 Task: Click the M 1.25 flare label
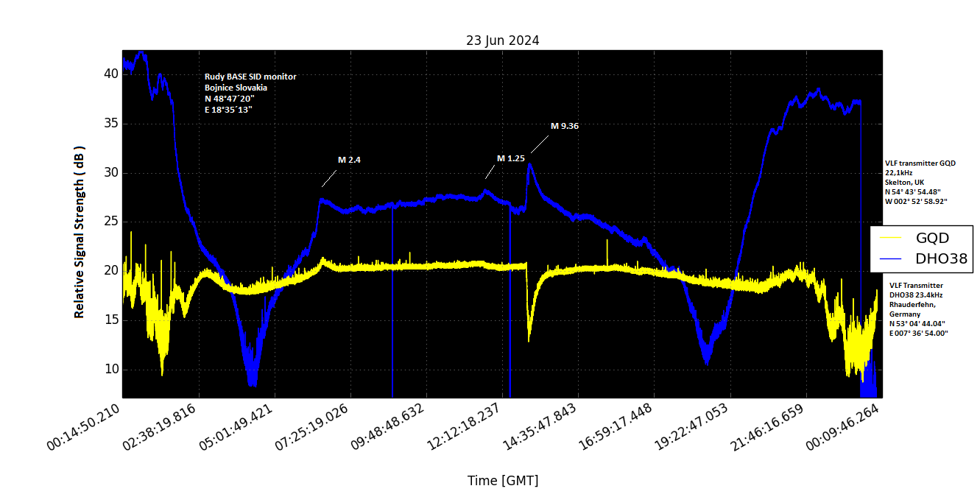click(510, 158)
